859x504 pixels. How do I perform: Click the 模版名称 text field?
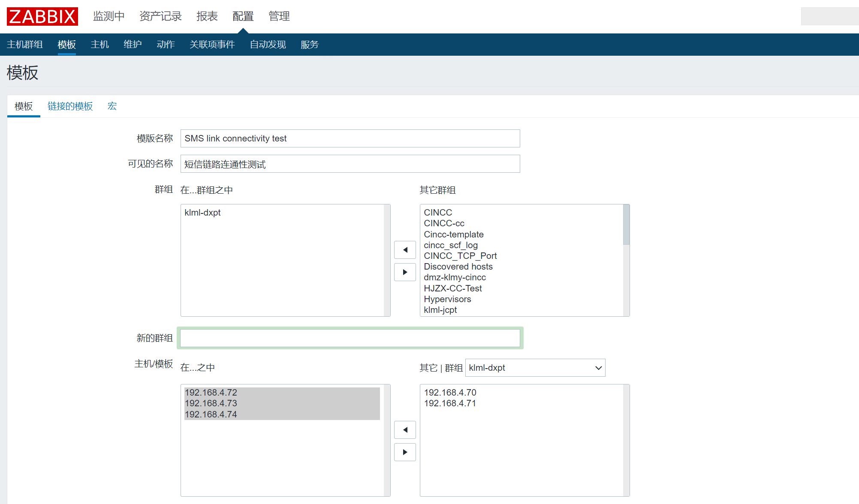(350, 138)
